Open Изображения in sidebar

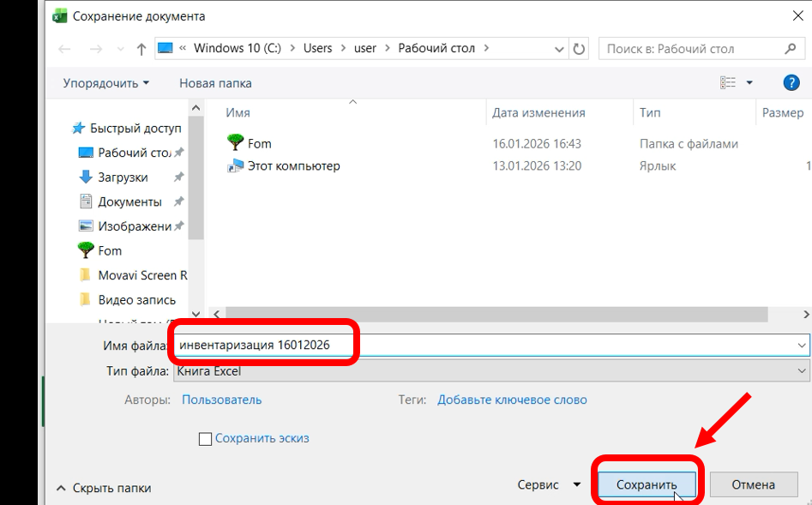click(125, 225)
